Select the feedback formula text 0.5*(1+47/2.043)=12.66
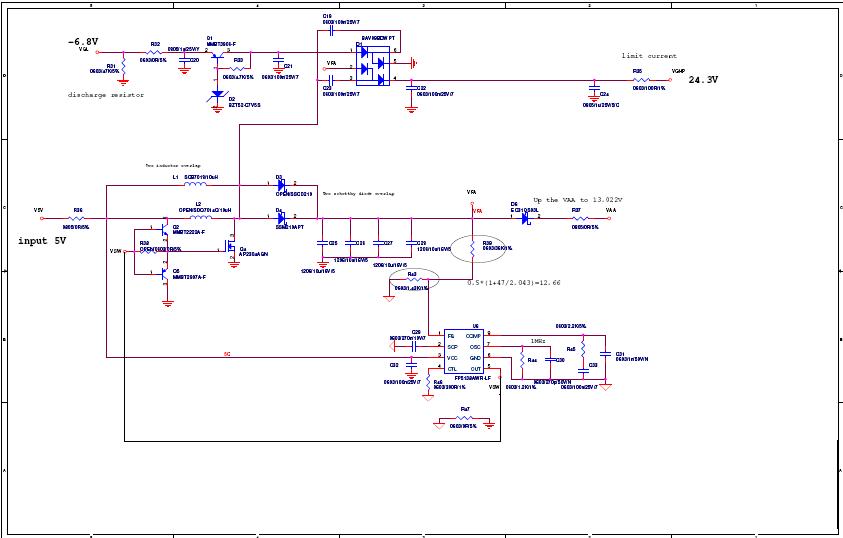 pyautogui.click(x=513, y=283)
